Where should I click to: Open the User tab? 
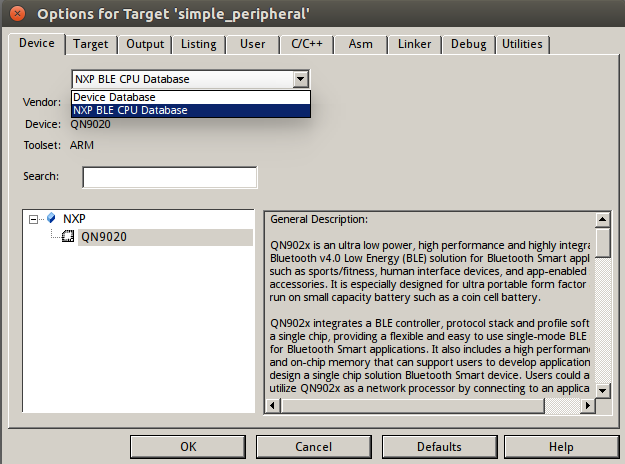click(253, 44)
